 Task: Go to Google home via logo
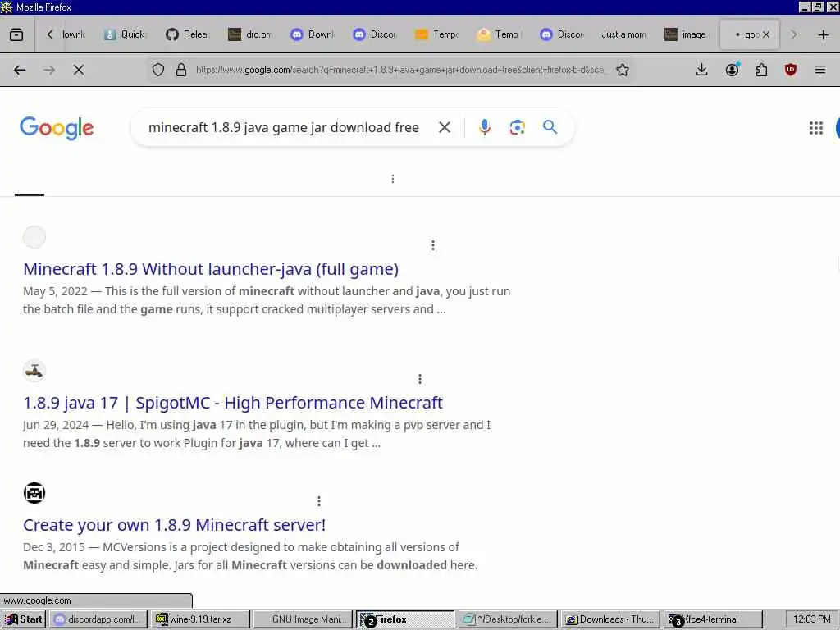coord(57,128)
